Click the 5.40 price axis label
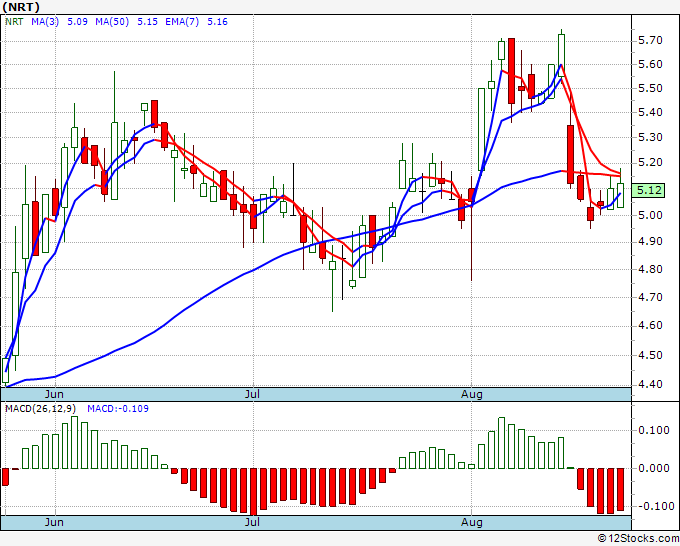 click(650, 112)
